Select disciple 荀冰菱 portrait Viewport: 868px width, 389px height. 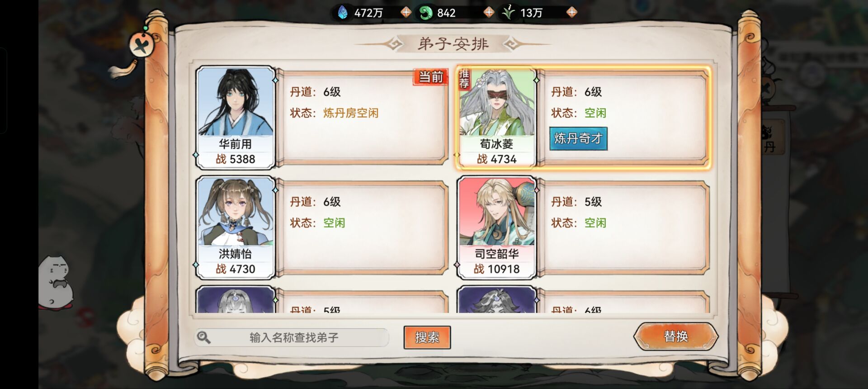point(496,118)
